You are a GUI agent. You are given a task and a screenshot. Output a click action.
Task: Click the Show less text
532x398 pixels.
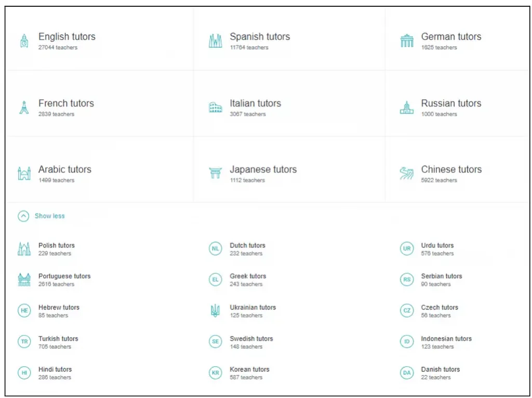coord(50,216)
